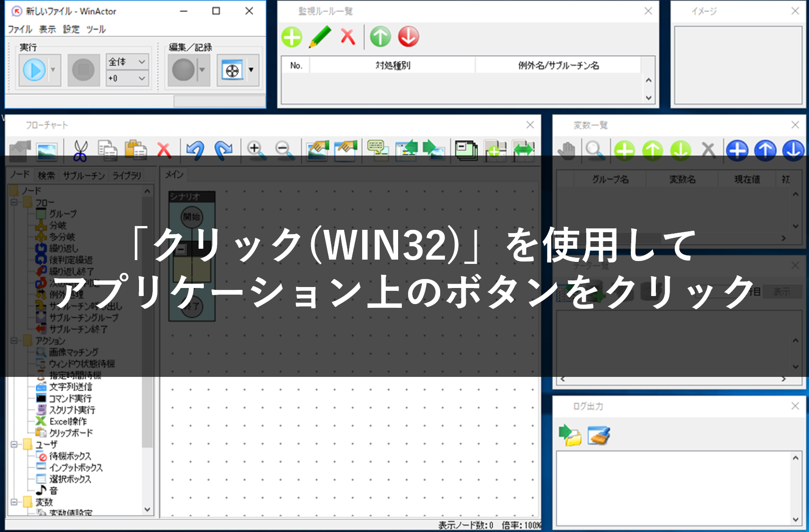This screenshot has height=532, width=809.
Task: Click node tree scroll down arrow
Action: (x=147, y=509)
